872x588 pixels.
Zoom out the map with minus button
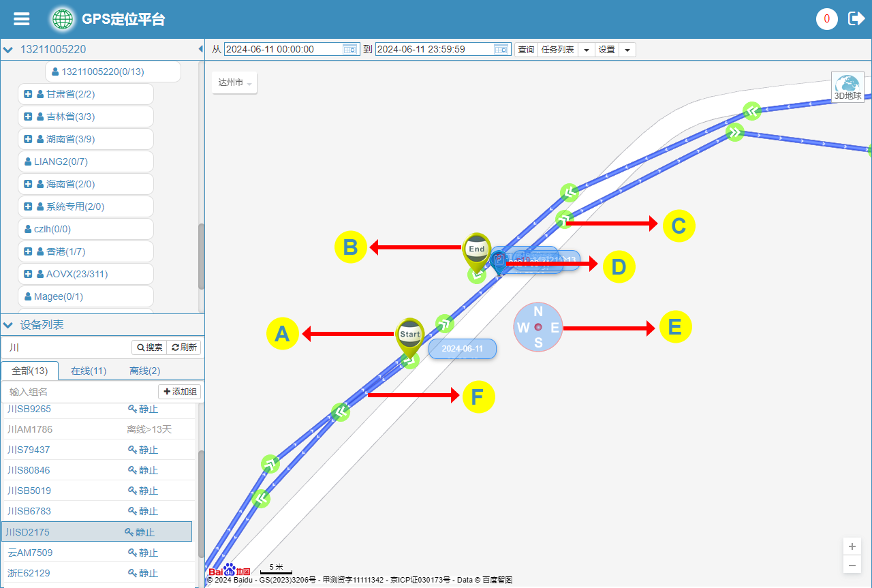[852, 565]
